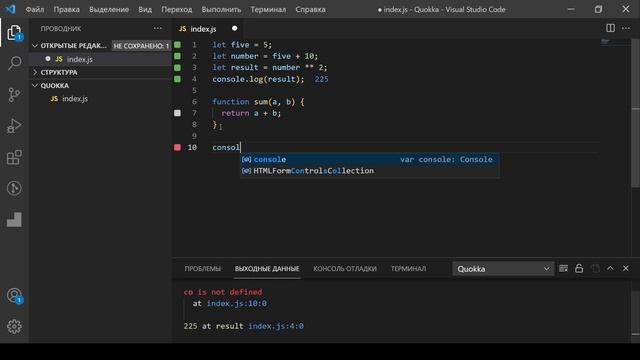Image resolution: width=640 pixels, height=360 pixels.
Task: Split the editor to the right
Action: [x=610, y=28]
